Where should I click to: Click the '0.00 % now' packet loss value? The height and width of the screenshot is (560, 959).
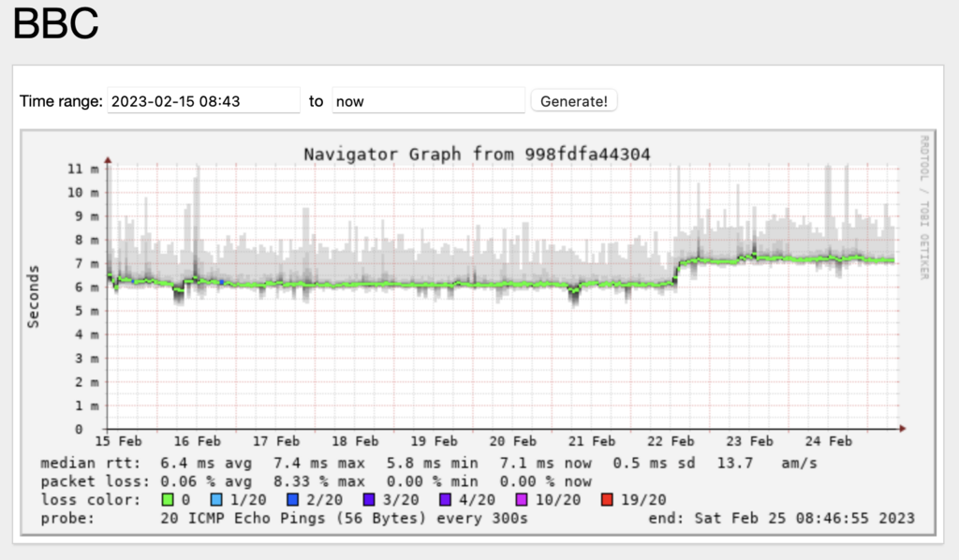[x=545, y=481]
